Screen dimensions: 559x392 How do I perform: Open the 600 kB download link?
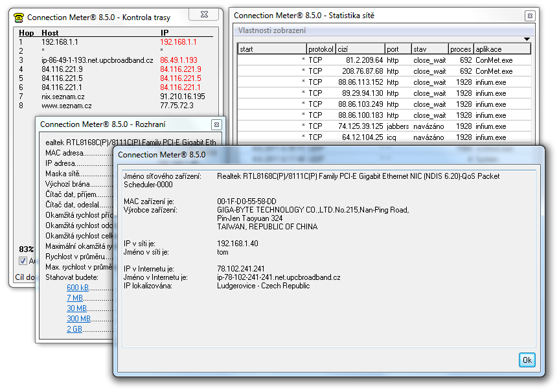pyautogui.click(x=77, y=288)
